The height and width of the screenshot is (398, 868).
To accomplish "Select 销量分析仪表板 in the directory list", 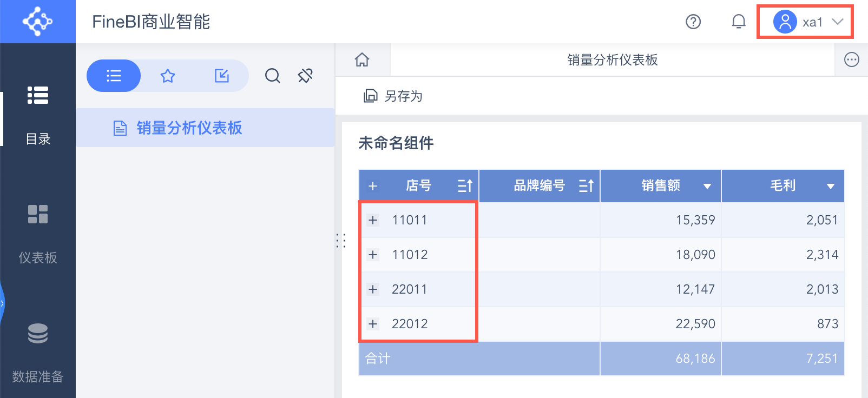I will click(189, 128).
